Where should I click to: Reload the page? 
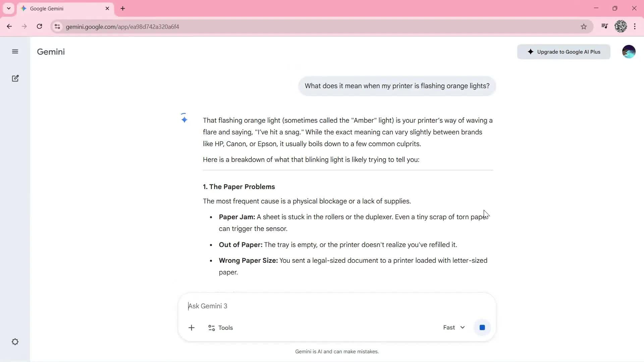coord(39,26)
